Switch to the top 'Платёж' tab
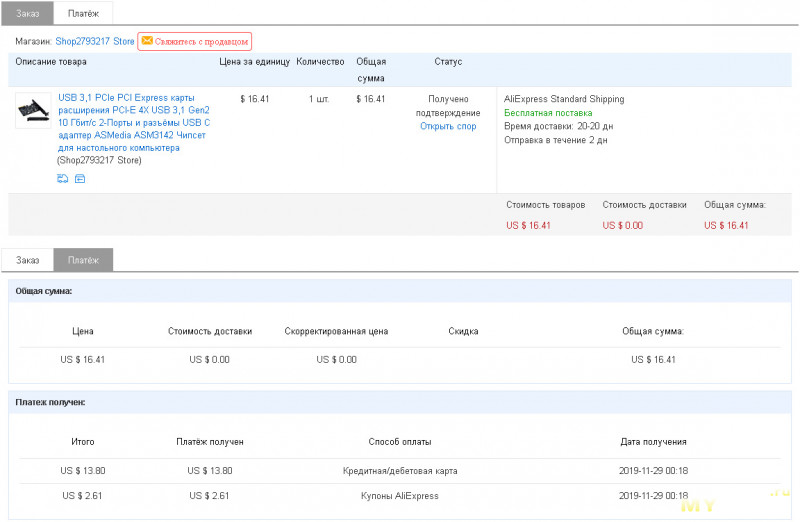Viewport: 800px width, 522px height. [83, 12]
